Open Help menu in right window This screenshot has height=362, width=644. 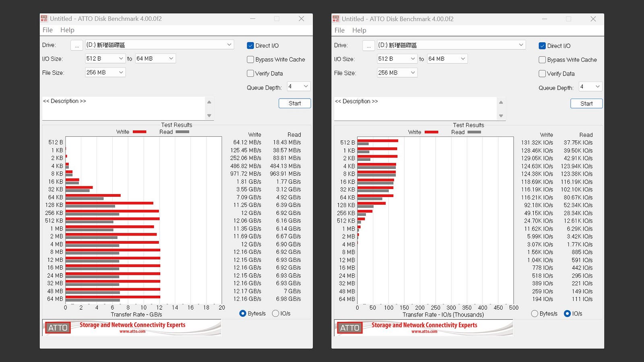[359, 30]
